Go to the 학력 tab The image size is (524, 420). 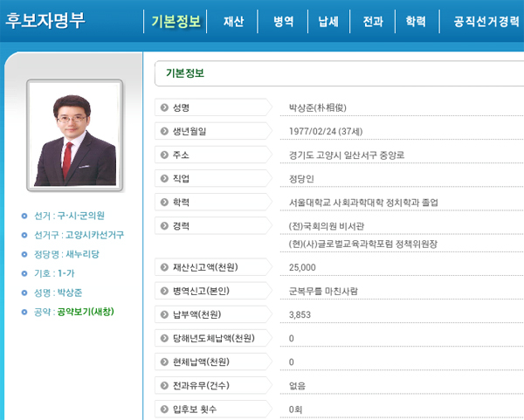[416, 22]
